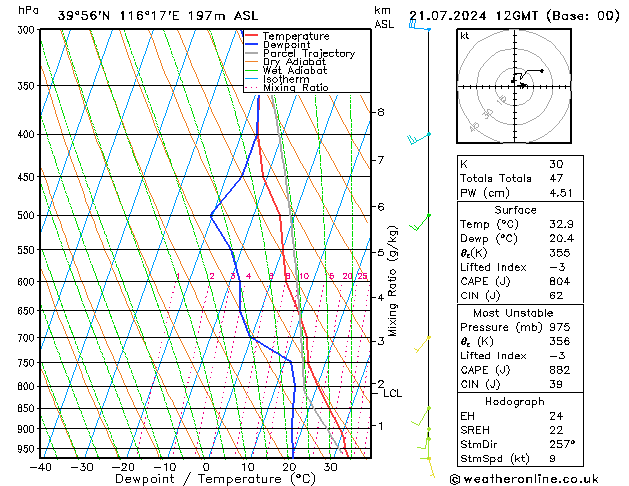Click the coordinates title 39°56'N 116°17'E

(x=119, y=16)
